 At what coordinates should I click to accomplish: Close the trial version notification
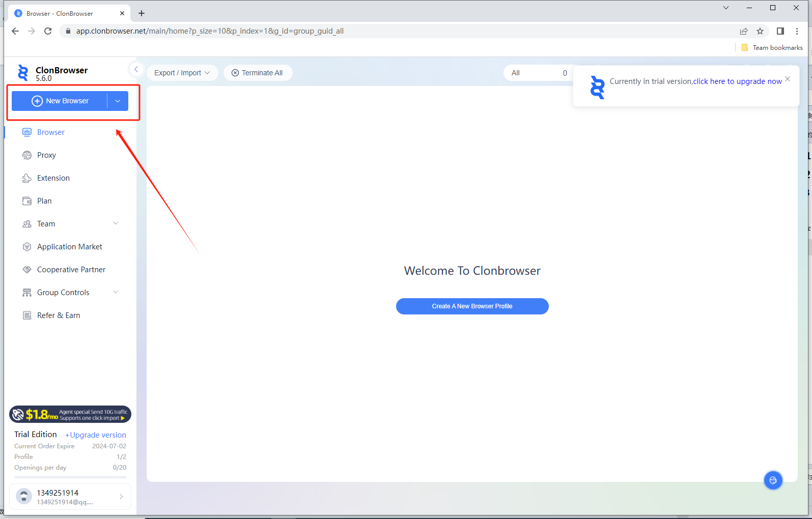pos(788,79)
